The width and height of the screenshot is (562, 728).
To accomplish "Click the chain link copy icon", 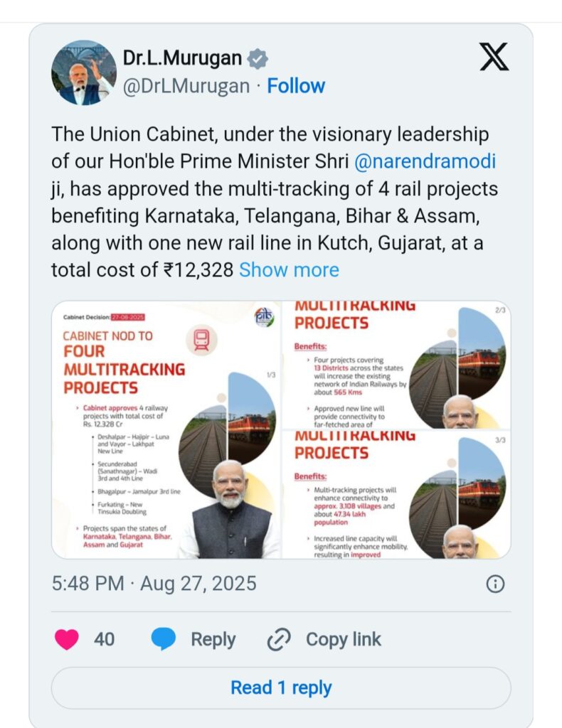I will coord(278,640).
